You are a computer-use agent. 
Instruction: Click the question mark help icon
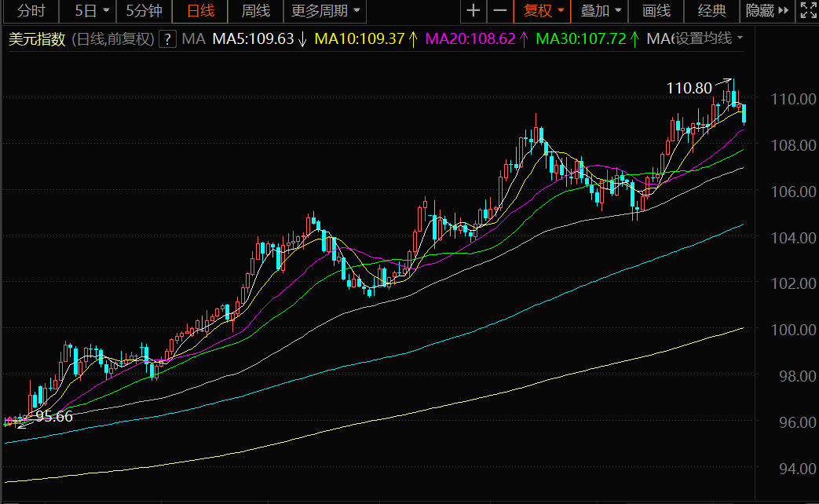[x=167, y=39]
